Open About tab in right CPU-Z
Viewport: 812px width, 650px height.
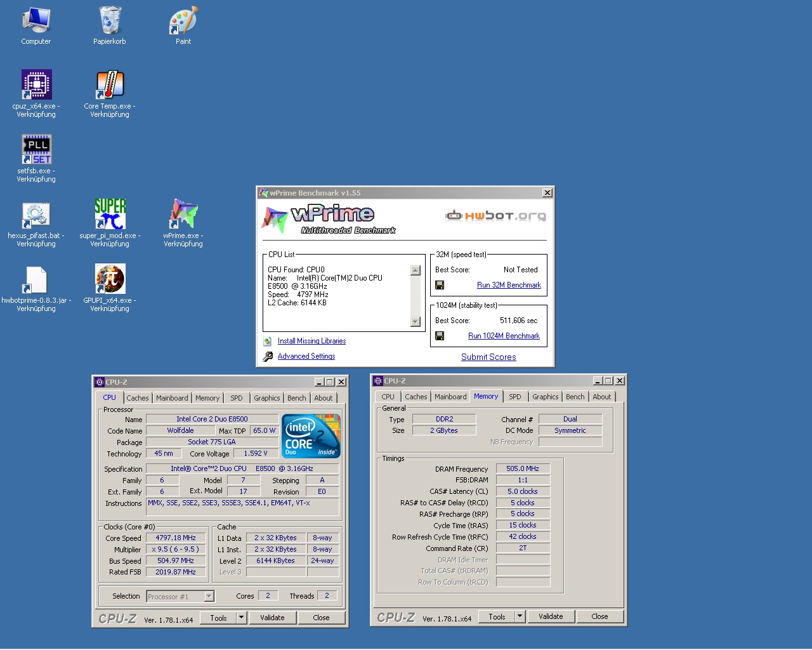[602, 397]
